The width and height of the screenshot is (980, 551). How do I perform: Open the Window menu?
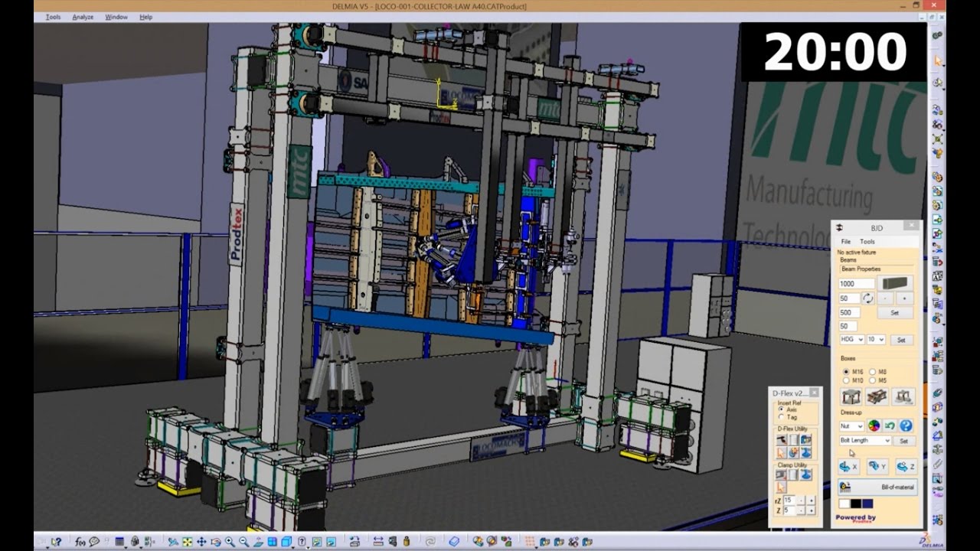116,17
